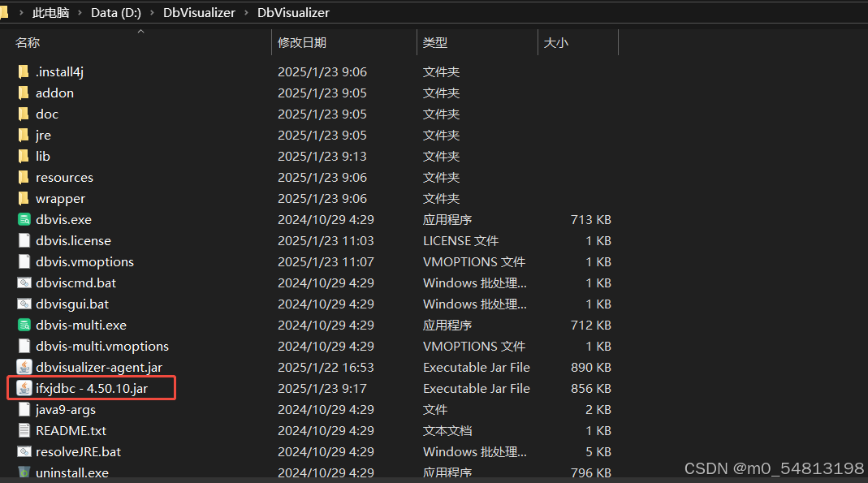Click the wrapper folder icon
The width and height of the screenshot is (868, 483).
(x=24, y=198)
